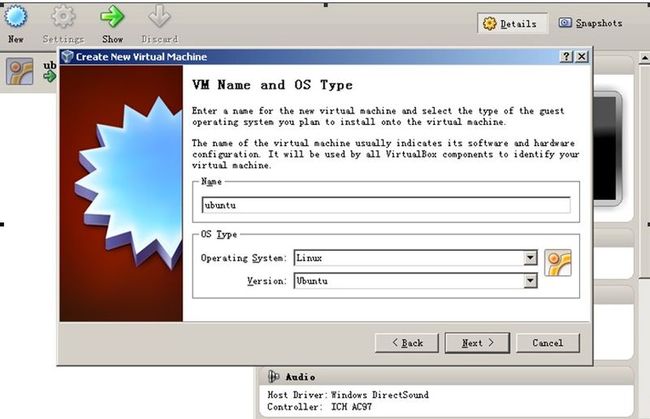Click the New toolbar icon

pyautogui.click(x=16, y=17)
